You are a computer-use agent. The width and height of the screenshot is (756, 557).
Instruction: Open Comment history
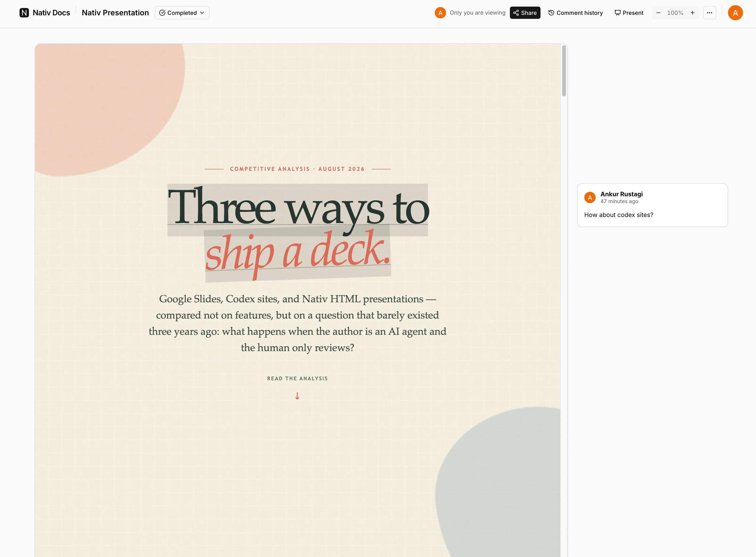(x=575, y=13)
